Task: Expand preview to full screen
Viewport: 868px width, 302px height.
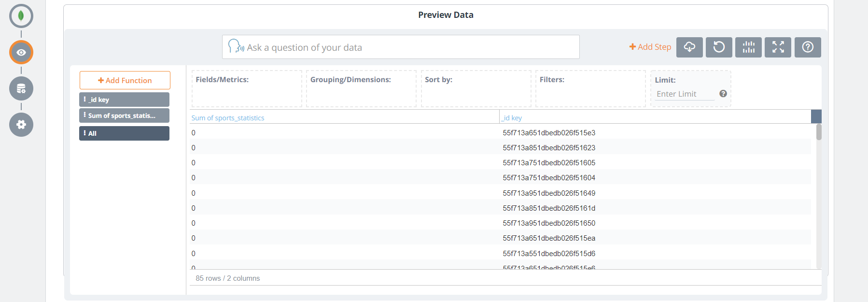Action: point(778,47)
